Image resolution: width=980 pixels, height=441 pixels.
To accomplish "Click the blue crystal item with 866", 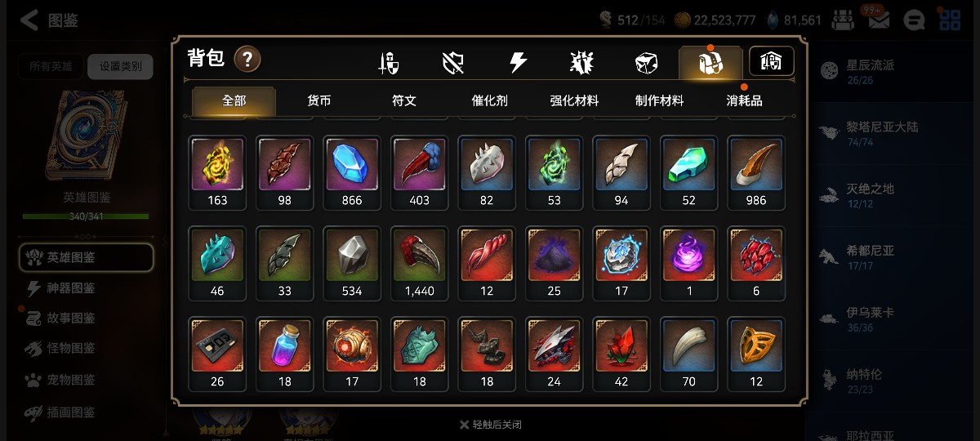I will [352, 172].
